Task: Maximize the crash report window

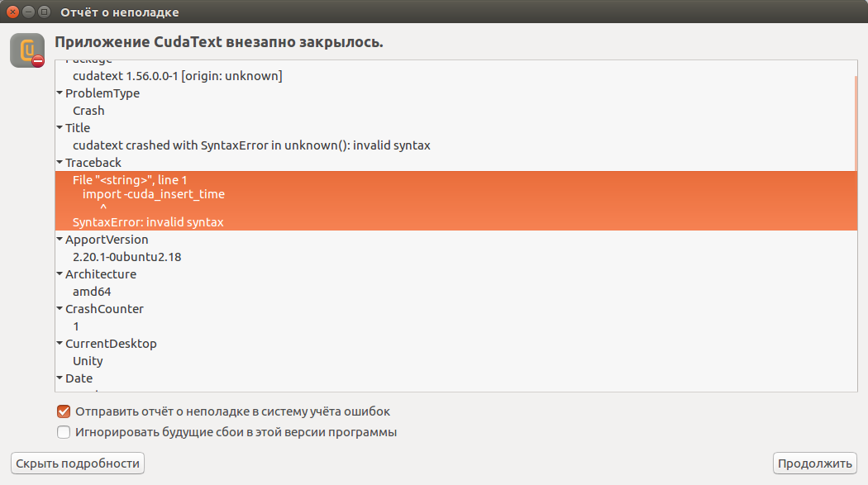Action: pyautogui.click(x=44, y=12)
